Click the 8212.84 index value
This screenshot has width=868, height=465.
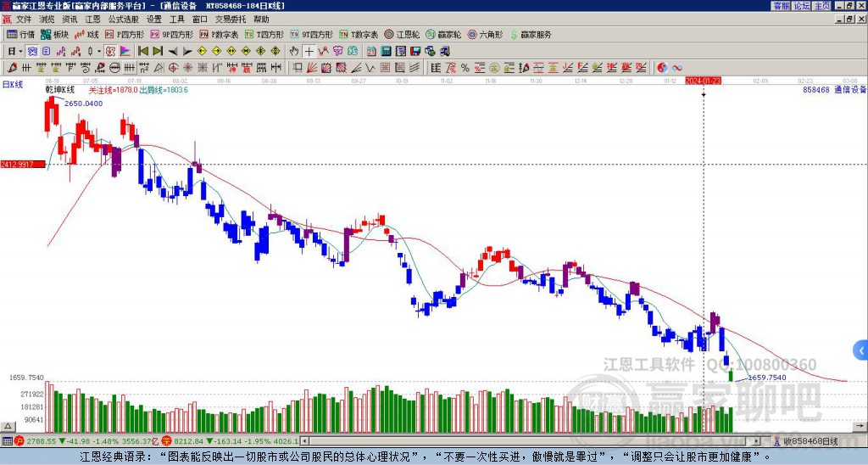pos(189,441)
